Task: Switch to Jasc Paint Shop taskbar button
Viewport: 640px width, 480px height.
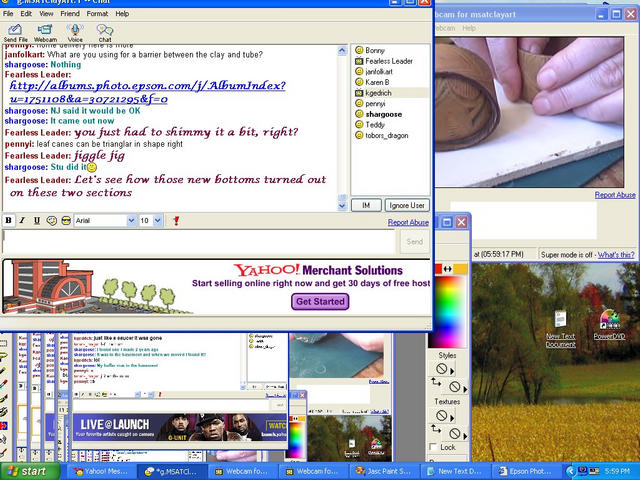Action: 383,471
